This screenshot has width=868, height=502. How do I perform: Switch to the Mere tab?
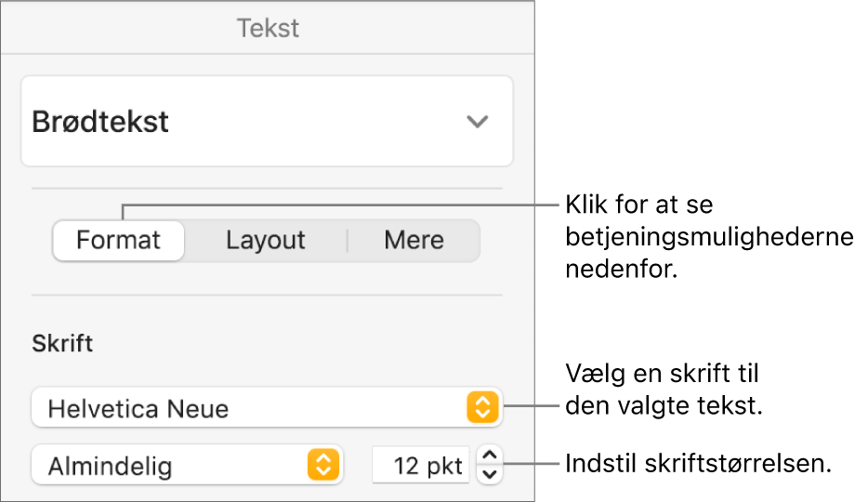414,240
